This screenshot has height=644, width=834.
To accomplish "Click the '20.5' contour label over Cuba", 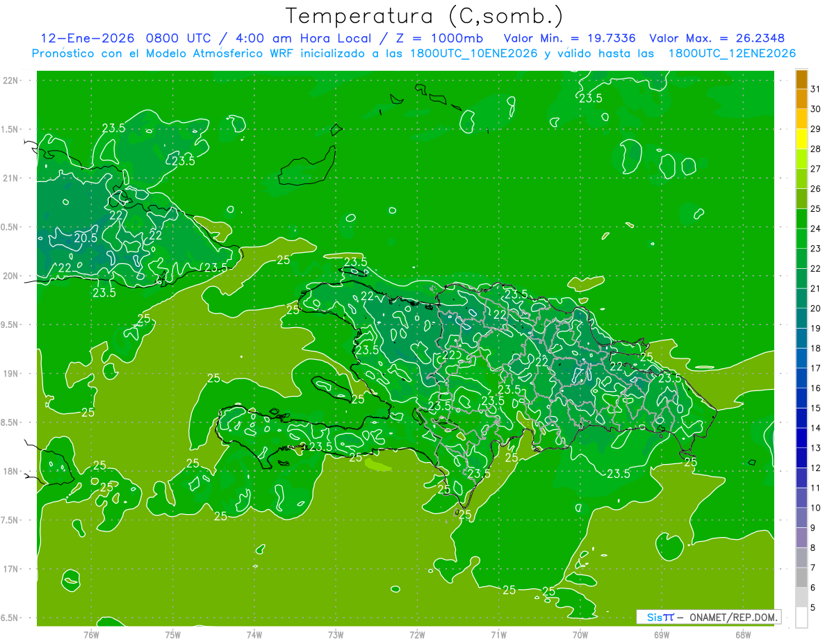I will pyautogui.click(x=85, y=238).
